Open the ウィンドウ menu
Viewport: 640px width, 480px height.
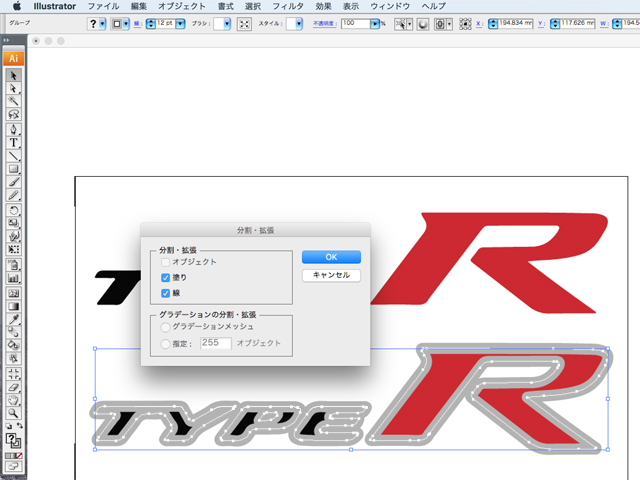click(390, 6)
